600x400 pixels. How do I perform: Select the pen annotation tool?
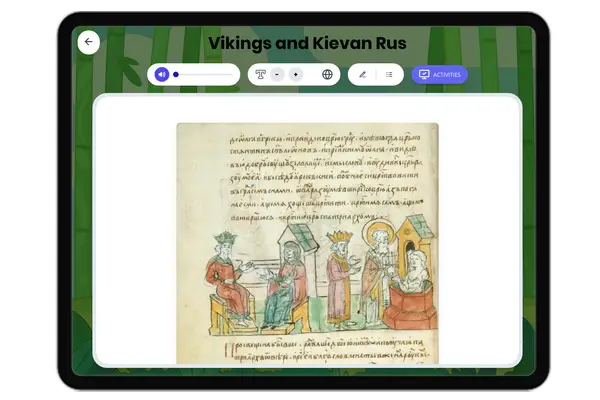point(362,74)
